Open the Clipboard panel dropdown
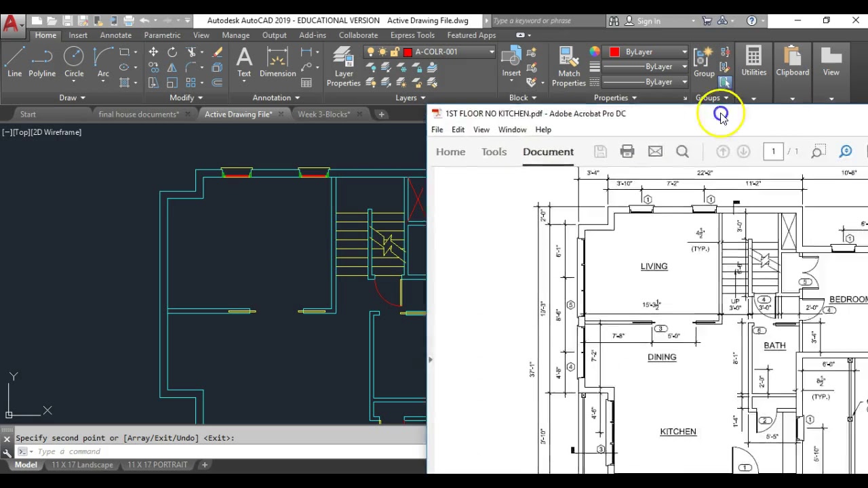The image size is (868, 488). click(x=792, y=99)
